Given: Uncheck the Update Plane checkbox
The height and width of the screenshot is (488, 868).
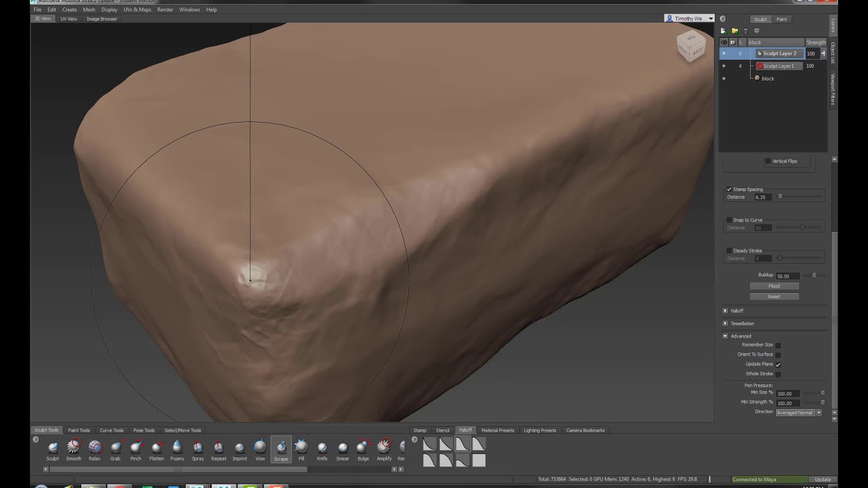Looking at the screenshot, I should tap(778, 365).
